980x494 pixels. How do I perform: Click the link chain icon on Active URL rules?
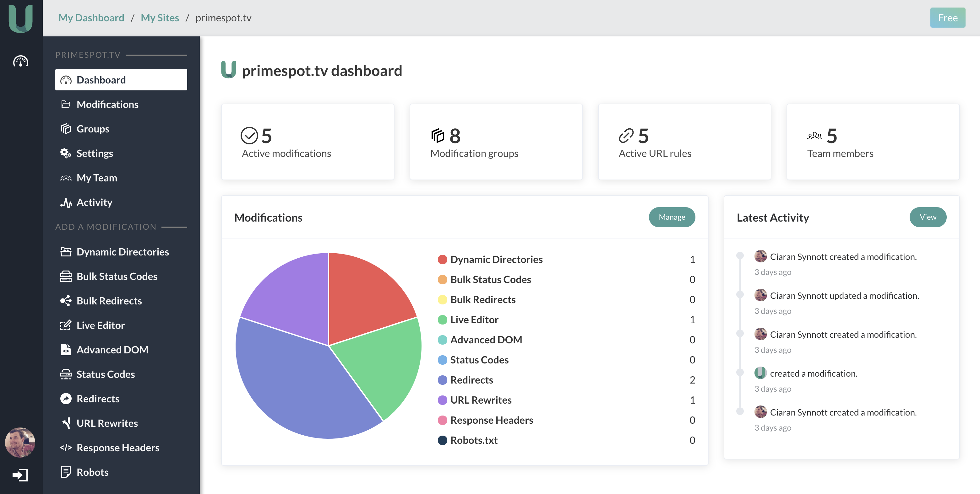tap(626, 136)
